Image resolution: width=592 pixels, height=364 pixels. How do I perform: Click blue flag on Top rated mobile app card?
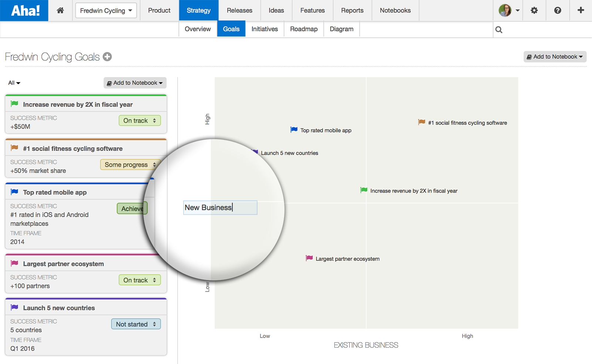pos(14,192)
